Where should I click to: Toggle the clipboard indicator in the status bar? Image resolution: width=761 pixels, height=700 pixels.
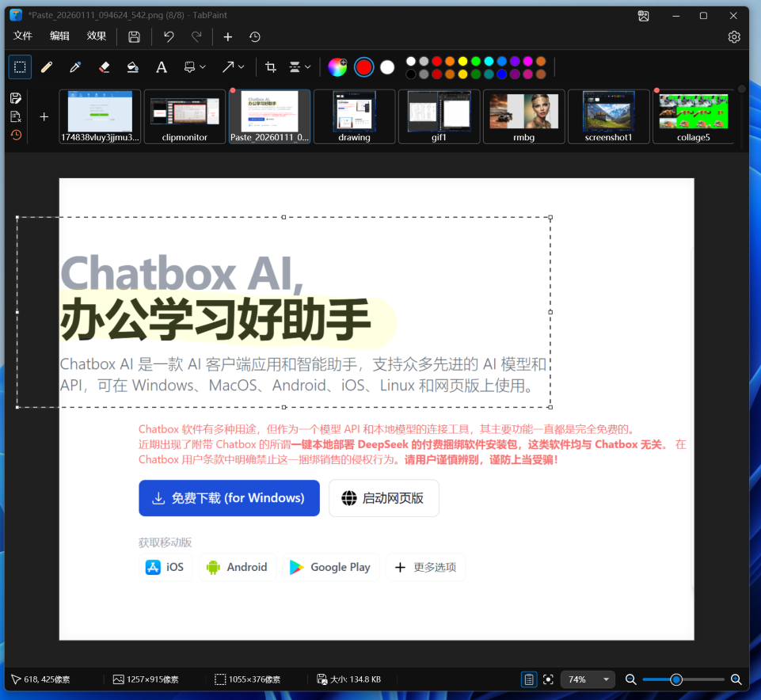coord(528,679)
